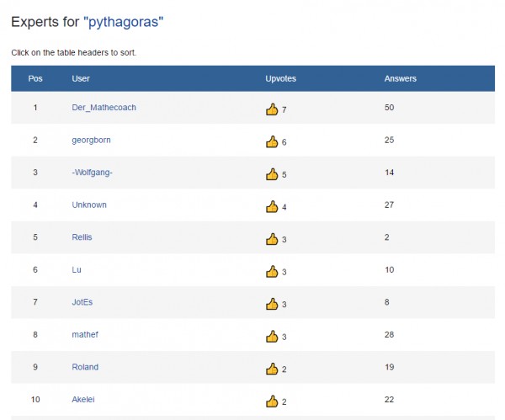The image size is (505, 420).
Task: Click thumbs-up icon in -Wolfgang- row
Action: (x=272, y=174)
